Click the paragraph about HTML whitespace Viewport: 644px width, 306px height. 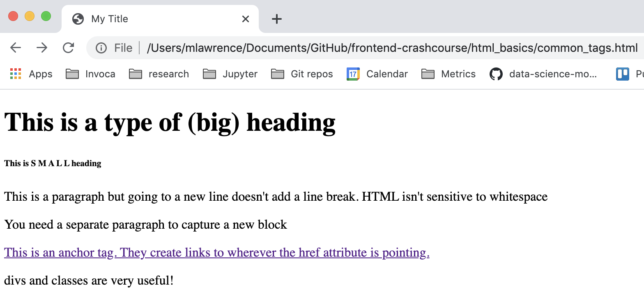[276, 197]
